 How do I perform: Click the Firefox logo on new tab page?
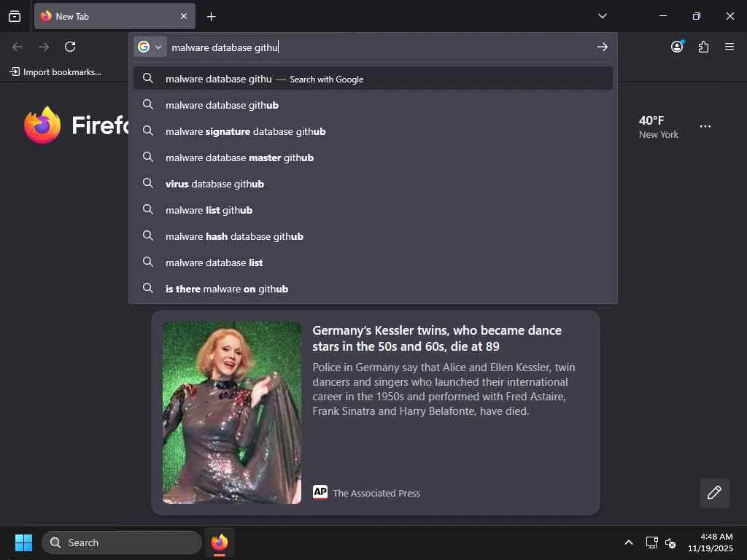pyautogui.click(x=42, y=125)
